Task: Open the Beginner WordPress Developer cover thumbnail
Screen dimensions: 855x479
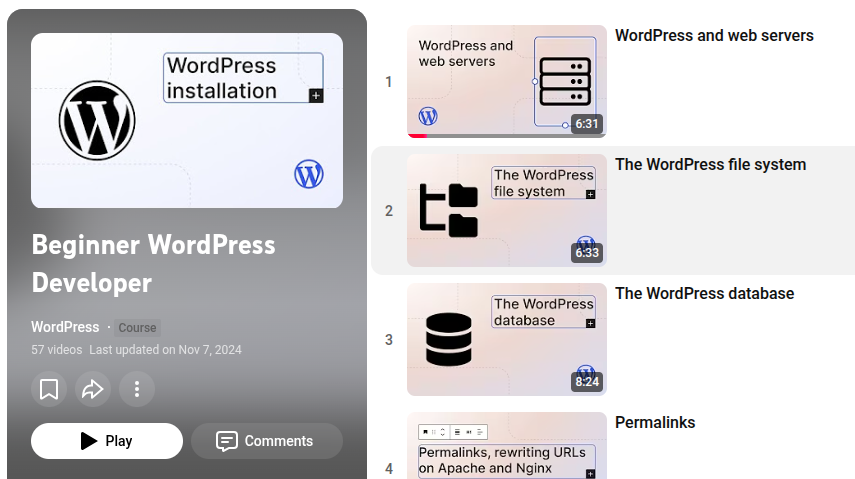Action: [x=186, y=120]
